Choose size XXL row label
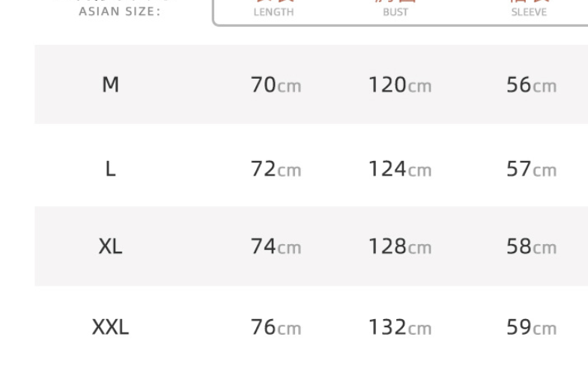Viewport: 588px width, 367px height. [x=110, y=327]
